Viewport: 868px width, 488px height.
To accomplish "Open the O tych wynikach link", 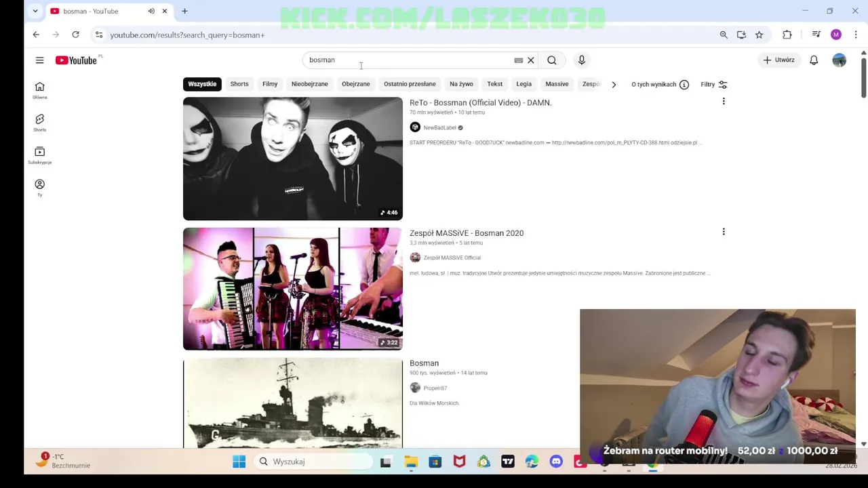I will [654, 85].
